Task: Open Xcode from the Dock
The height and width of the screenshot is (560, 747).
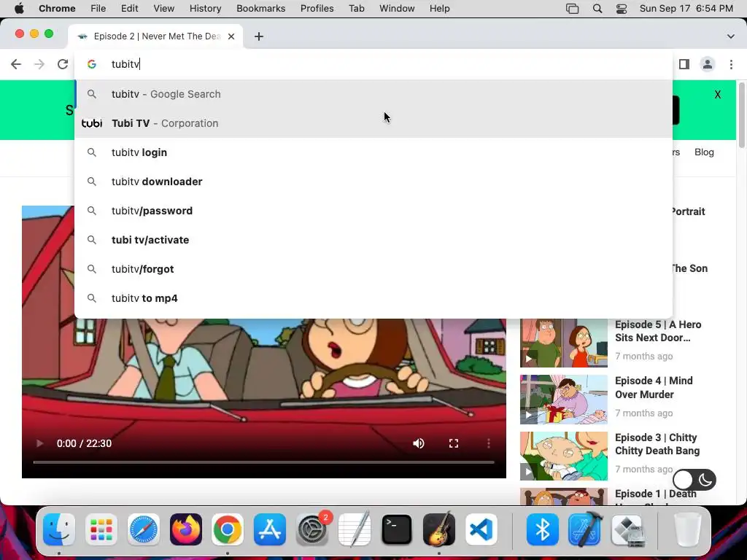Action: click(584, 529)
